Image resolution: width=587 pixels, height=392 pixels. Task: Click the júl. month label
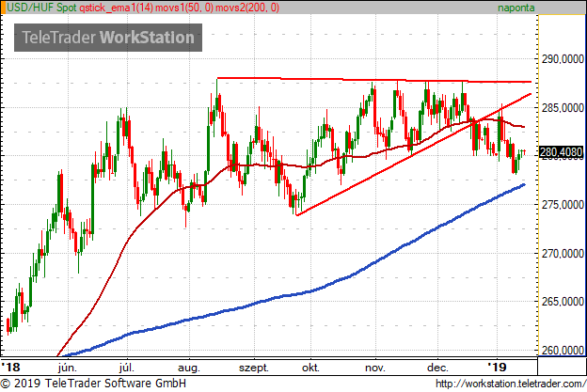tap(127, 368)
